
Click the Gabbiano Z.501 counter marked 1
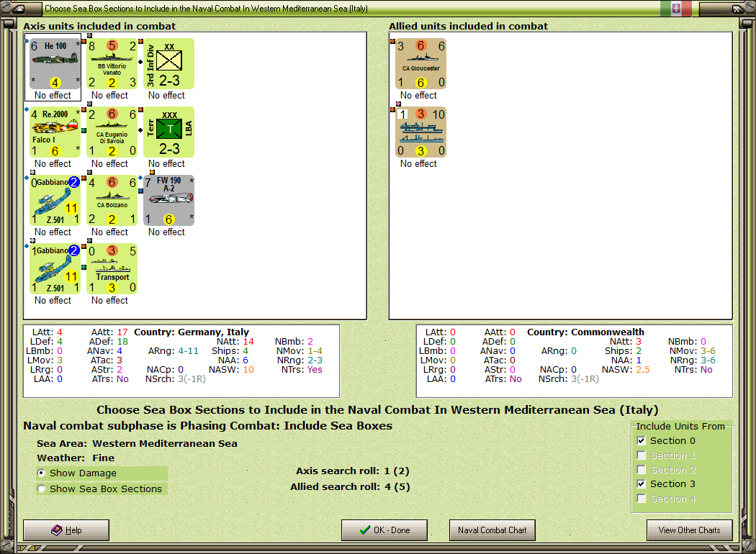(x=55, y=269)
